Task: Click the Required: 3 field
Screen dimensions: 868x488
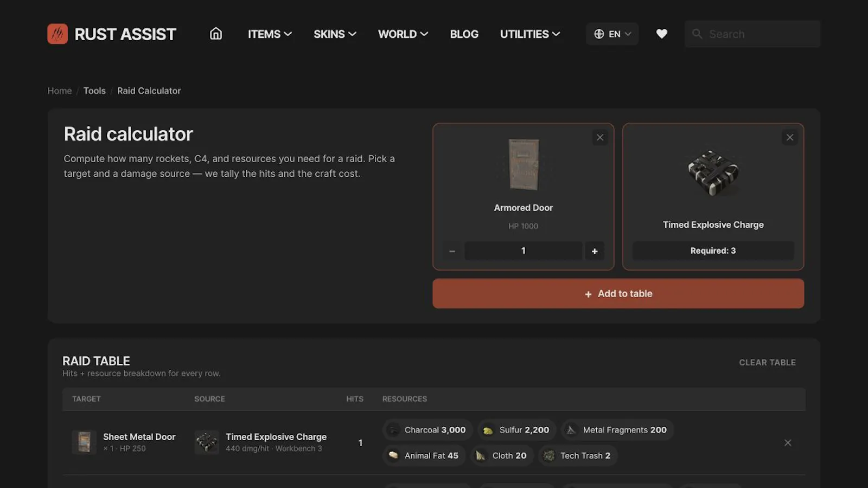Action: point(713,251)
